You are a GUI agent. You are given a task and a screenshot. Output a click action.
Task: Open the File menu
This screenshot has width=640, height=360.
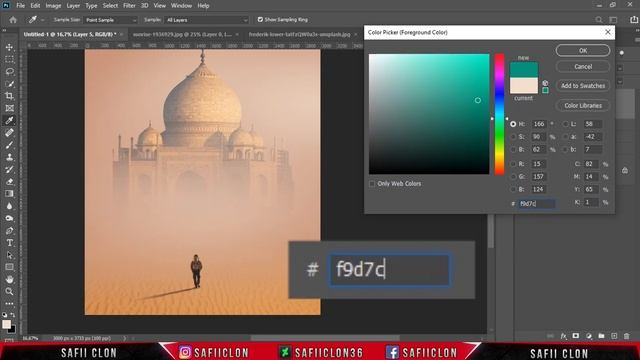[20, 6]
